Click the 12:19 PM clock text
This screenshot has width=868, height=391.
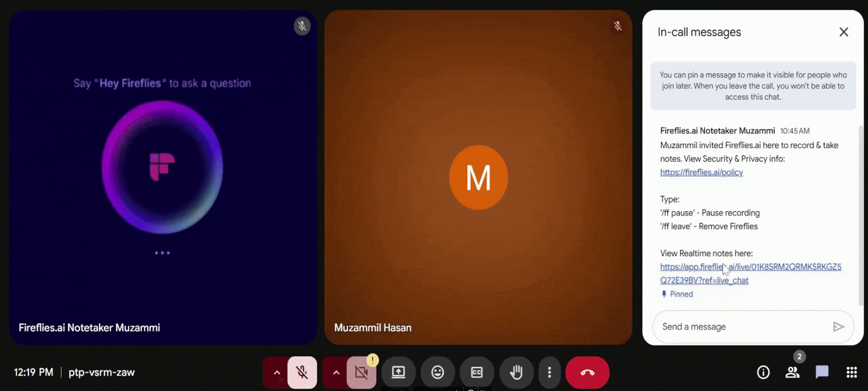33,372
